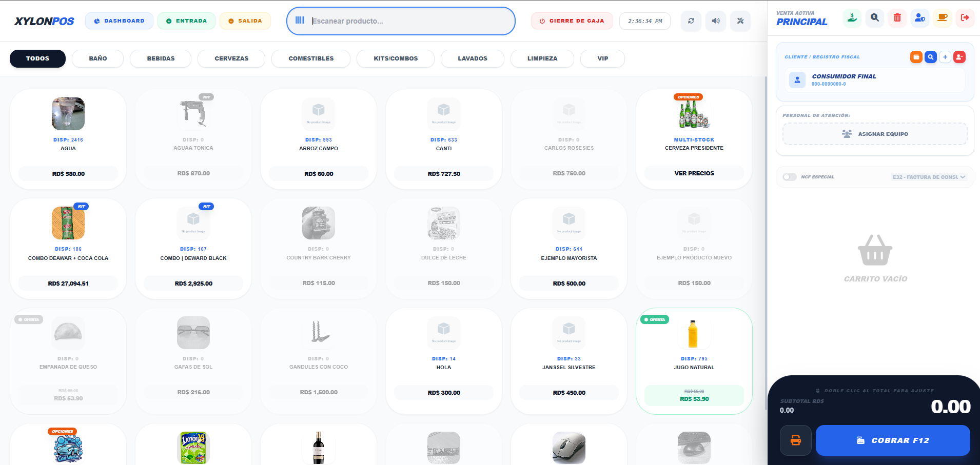Select the LIMPIEZA category tab
This screenshot has height=465, width=980.
pos(542,58)
